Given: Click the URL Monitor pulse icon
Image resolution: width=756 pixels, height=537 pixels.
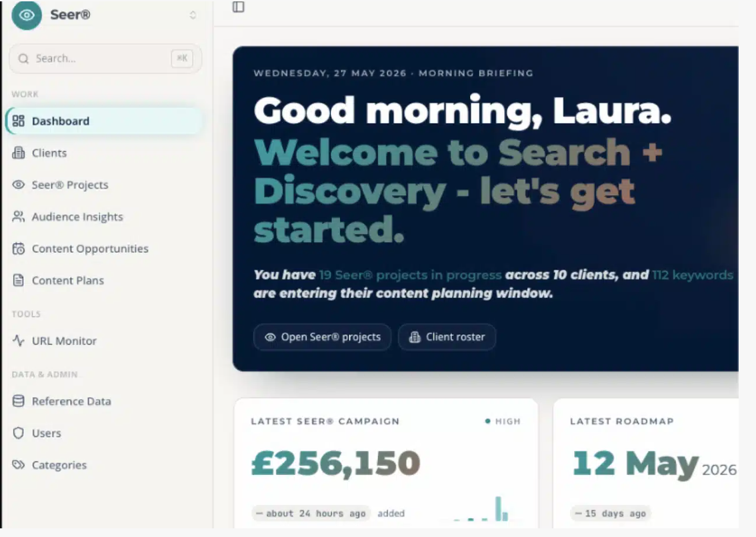Looking at the screenshot, I should tap(18, 341).
